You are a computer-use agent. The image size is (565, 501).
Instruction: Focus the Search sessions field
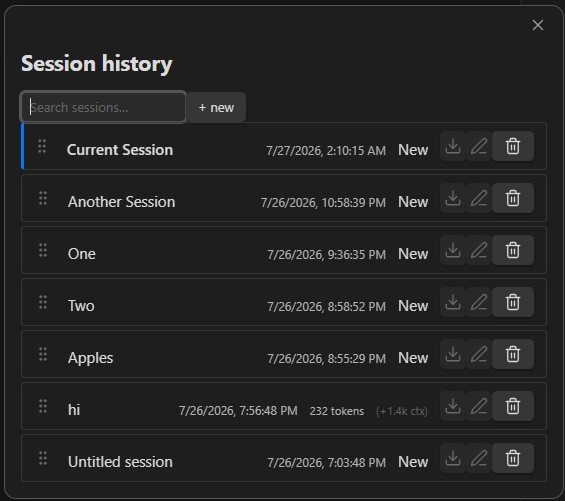click(x=103, y=107)
